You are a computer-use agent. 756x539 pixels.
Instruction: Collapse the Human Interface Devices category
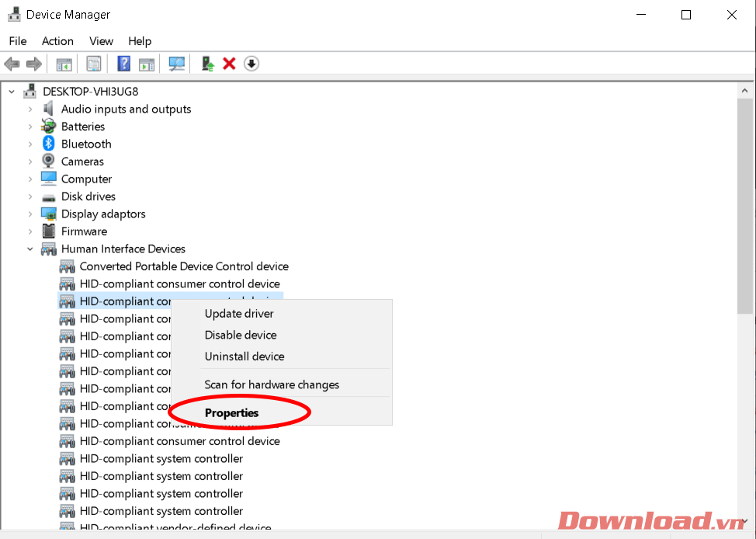[x=30, y=249]
